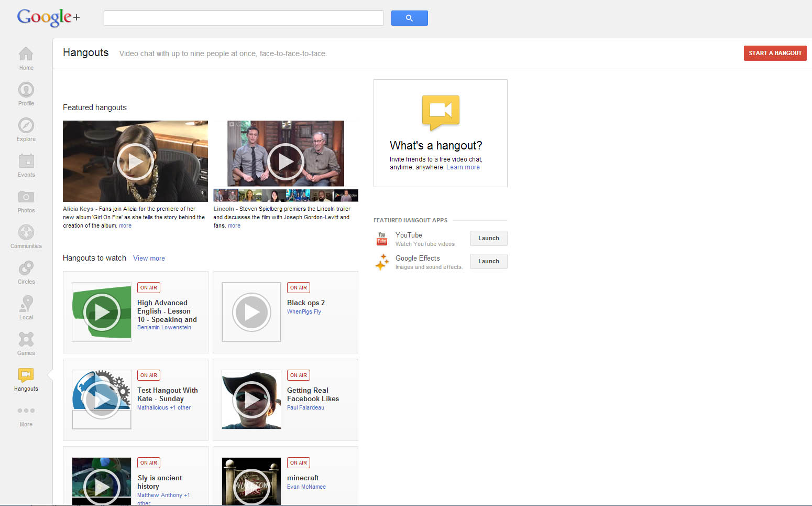Click in the Google+ search field
812x506 pixels.
pos(244,18)
